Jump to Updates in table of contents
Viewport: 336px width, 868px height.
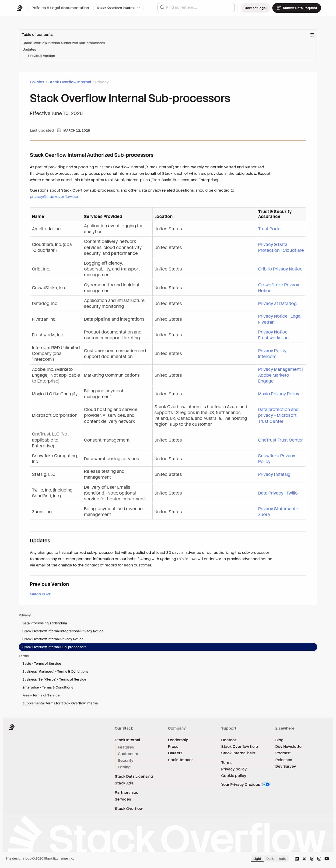[x=29, y=49]
